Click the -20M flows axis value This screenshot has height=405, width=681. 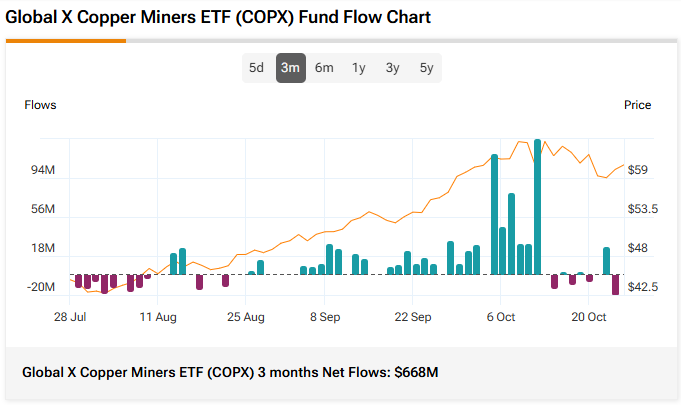tap(41, 287)
